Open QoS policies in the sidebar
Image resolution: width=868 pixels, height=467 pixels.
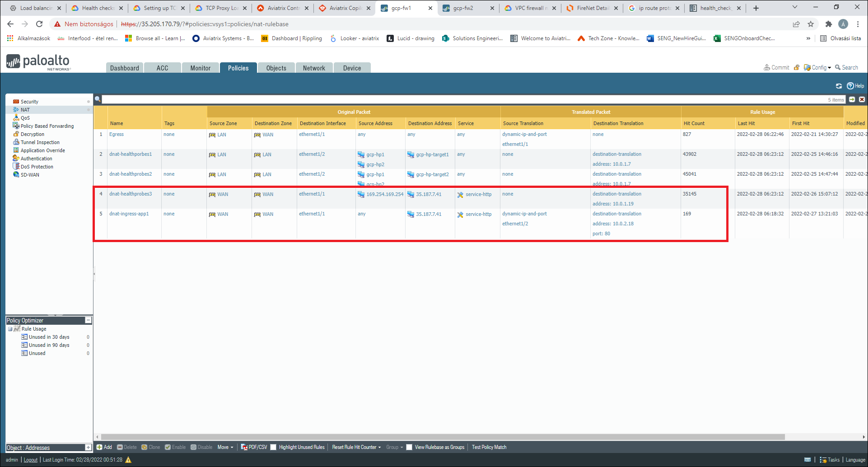tap(25, 117)
